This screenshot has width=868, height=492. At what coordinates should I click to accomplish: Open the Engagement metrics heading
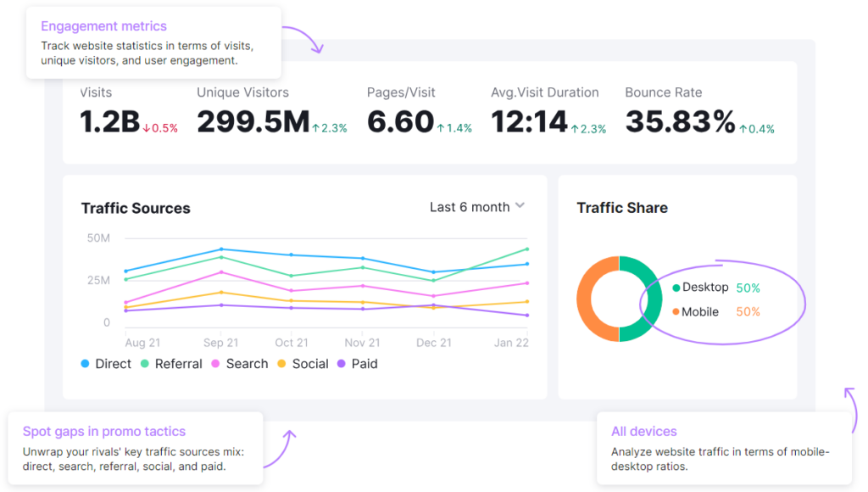point(103,26)
